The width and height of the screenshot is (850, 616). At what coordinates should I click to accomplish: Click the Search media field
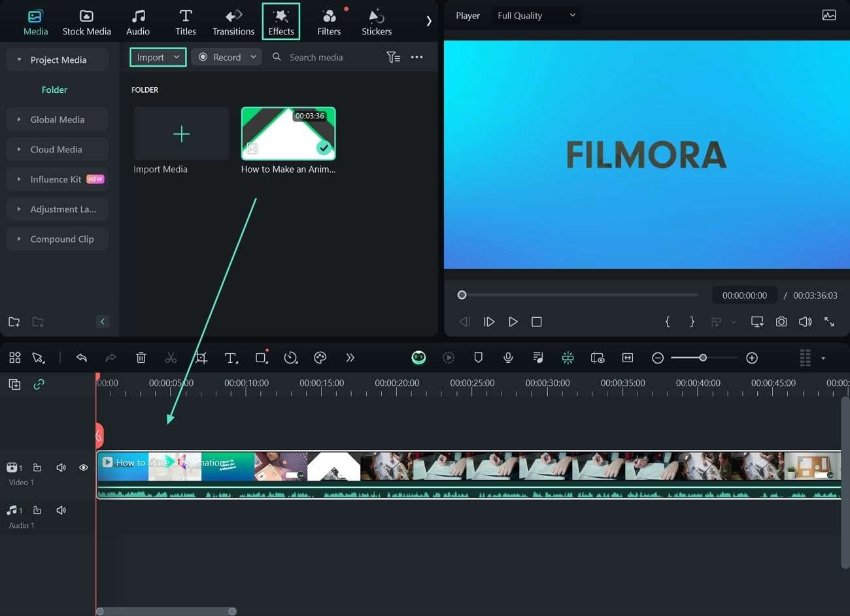point(316,57)
